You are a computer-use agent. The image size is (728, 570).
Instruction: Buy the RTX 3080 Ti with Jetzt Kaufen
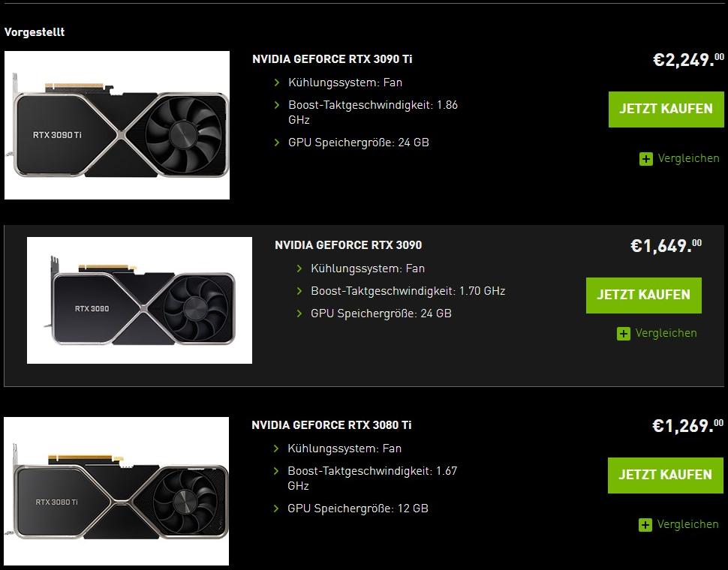point(665,475)
